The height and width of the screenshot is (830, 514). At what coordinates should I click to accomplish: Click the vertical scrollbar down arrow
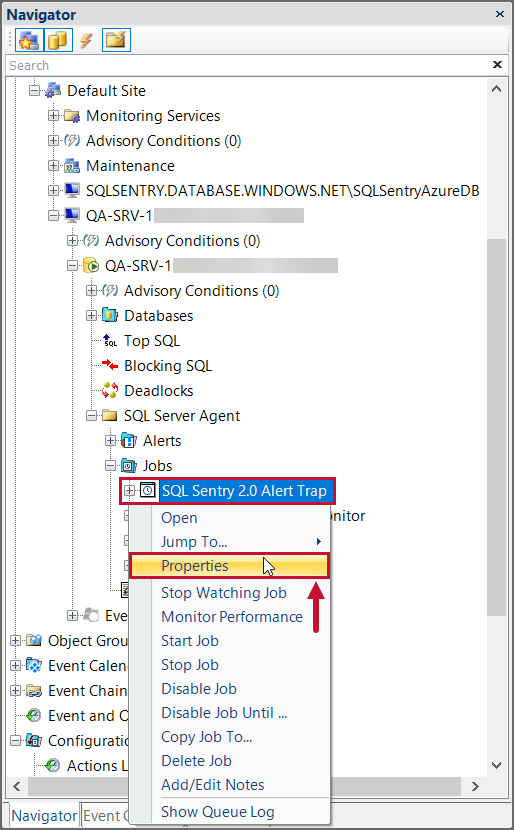click(496, 765)
